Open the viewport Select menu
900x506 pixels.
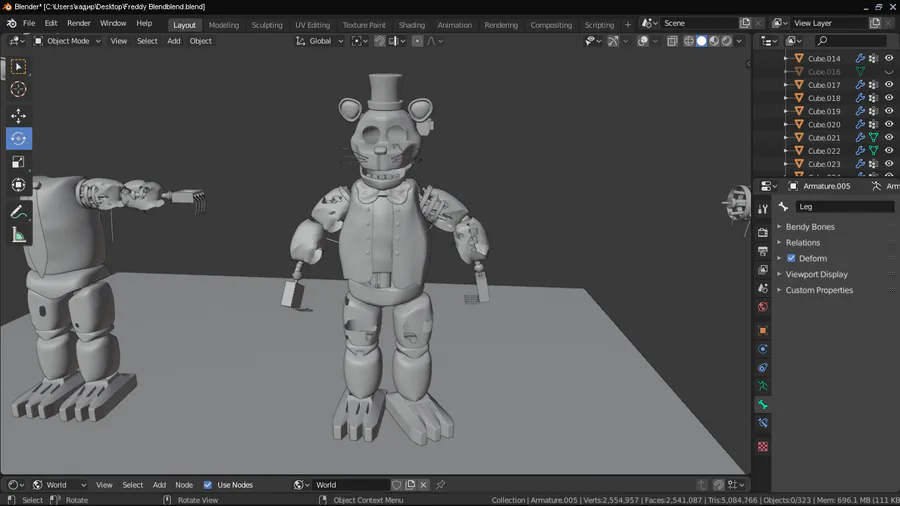147,41
